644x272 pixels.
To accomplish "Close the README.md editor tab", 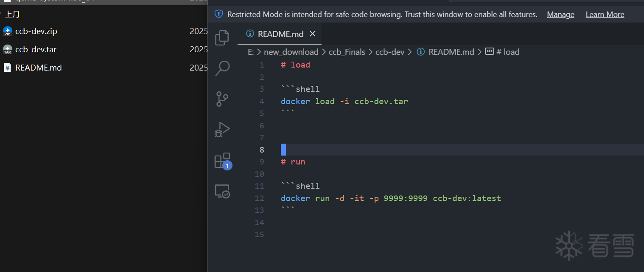I will 313,34.
